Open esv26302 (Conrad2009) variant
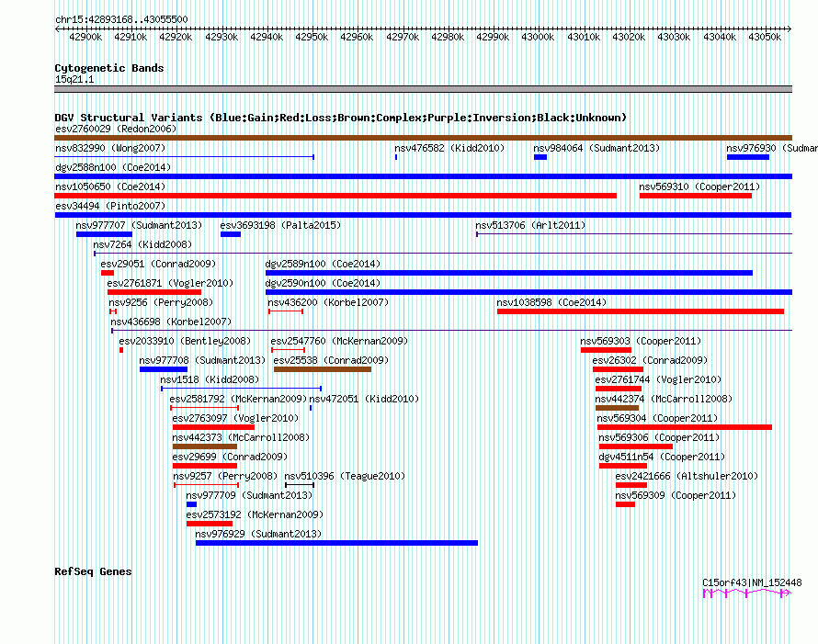Viewport: 818px width, 644px height. [619, 369]
